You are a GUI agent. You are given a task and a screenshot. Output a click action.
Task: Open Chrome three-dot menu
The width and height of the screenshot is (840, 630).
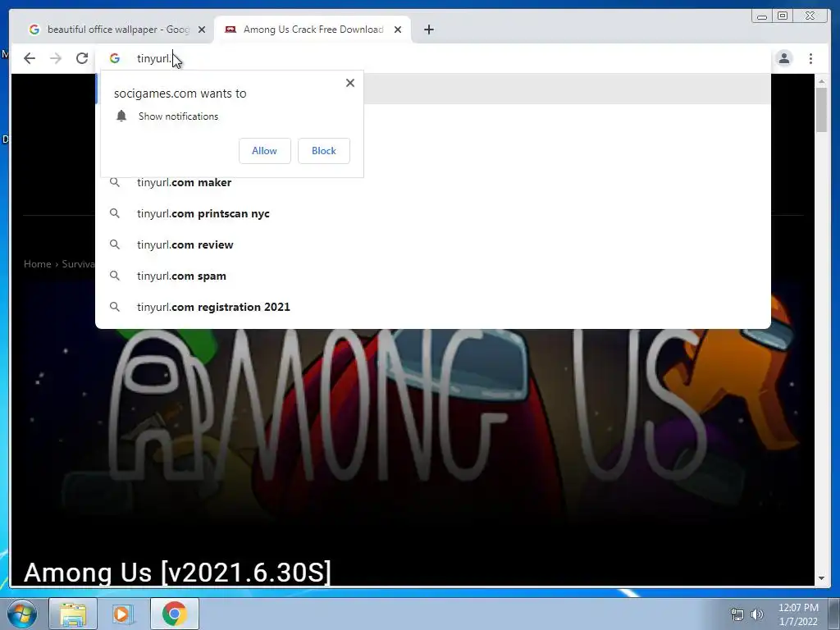pos(811,58)
